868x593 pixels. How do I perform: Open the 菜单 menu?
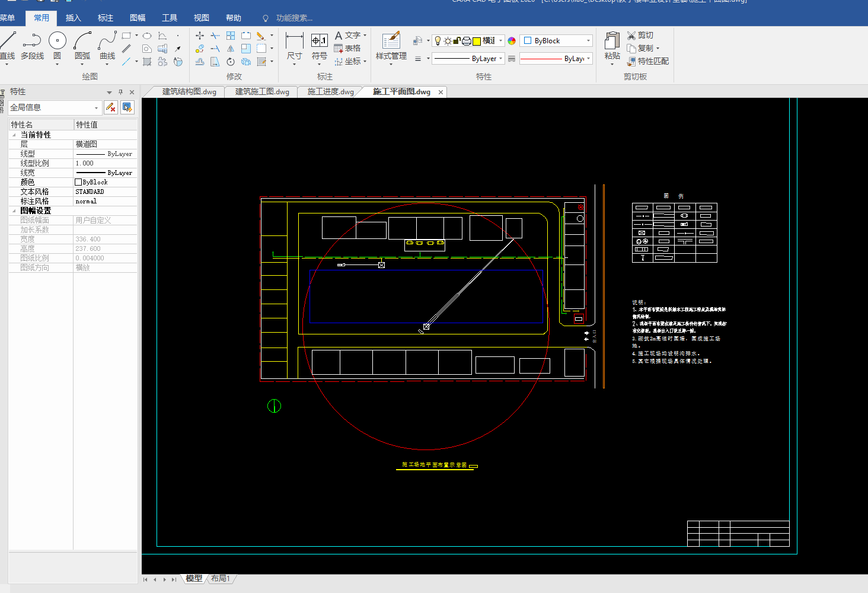7,18
